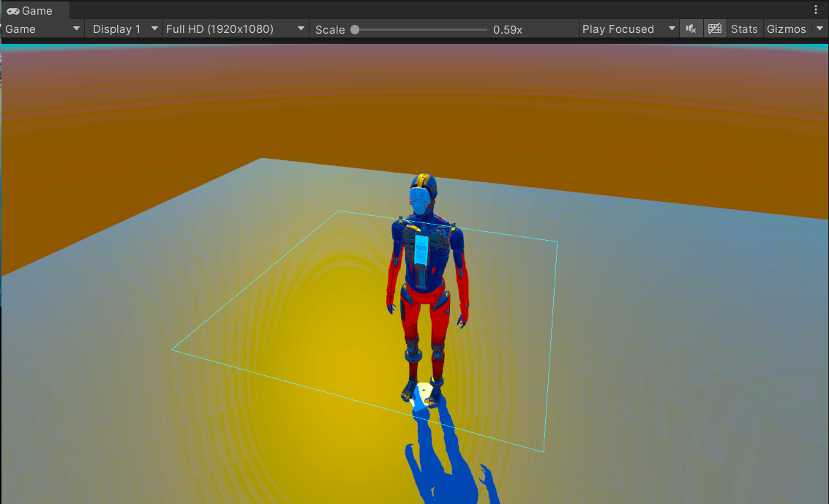Viewport: 829px width, 504px height.
Task: Open the Full HD (1920x1080) resolution dropdown
Action: click(235, 29)
